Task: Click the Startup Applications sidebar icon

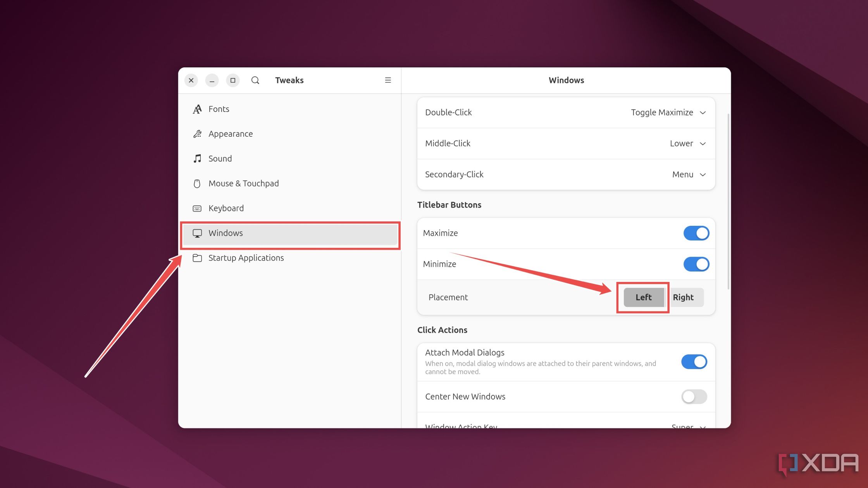Action: 197,258
